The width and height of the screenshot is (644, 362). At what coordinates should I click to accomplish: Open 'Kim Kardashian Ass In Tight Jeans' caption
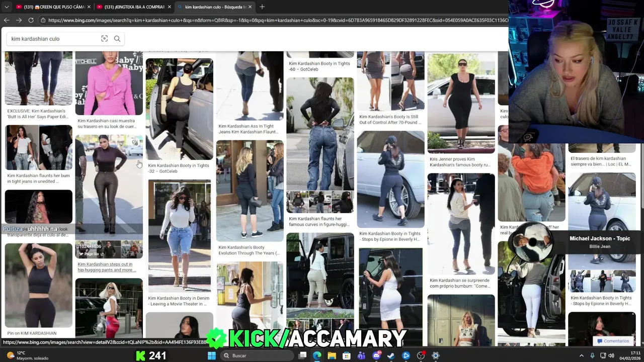pos(249,129)
